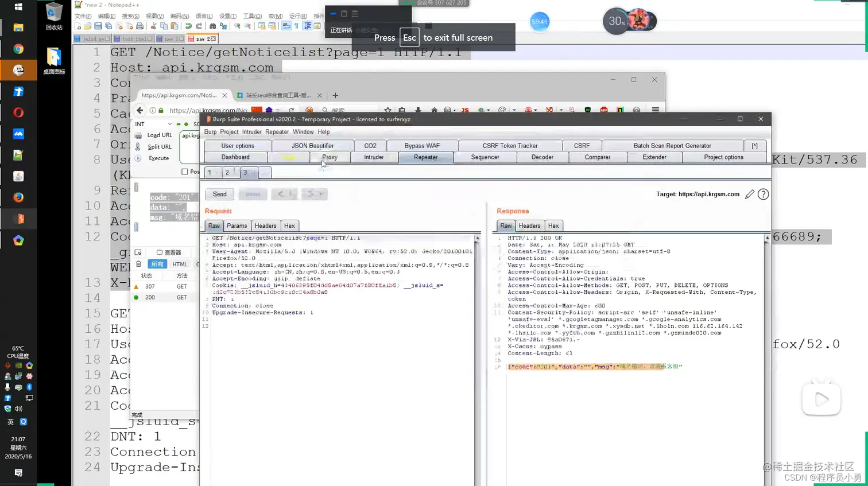Viewport: 868px width, 486px height.
Task: Close the api.krgsm.com Firefox tab
Action: [x=224, y=95]
